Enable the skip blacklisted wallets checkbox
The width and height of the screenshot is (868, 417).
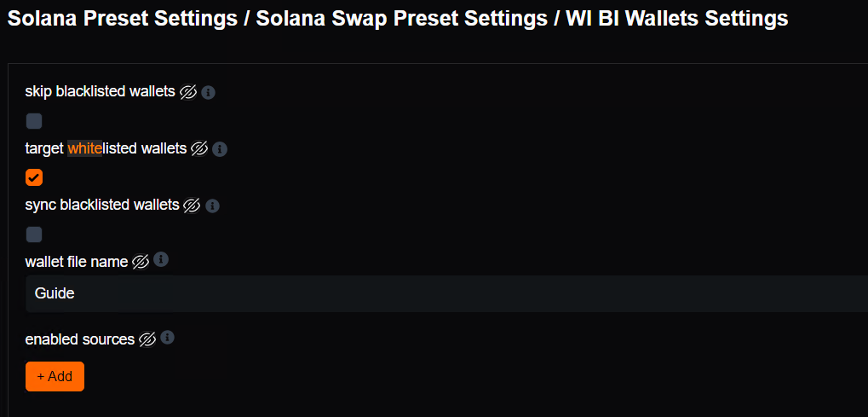tap(34, 120)
